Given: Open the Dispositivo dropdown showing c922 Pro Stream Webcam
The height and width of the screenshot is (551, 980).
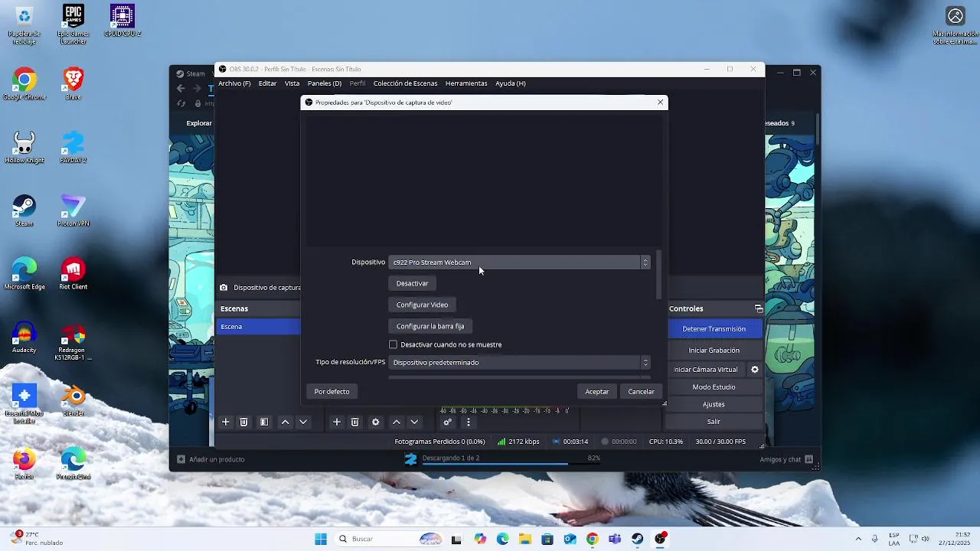Looking at the screenshot, I should (x=519, y=262).
